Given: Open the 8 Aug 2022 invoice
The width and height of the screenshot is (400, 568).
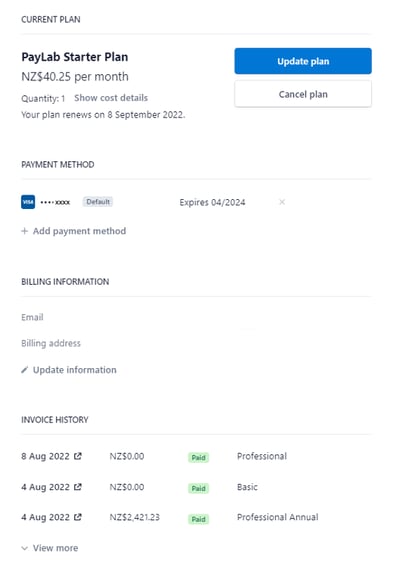Looking at the screenshot, I should [x=45, y=456].
